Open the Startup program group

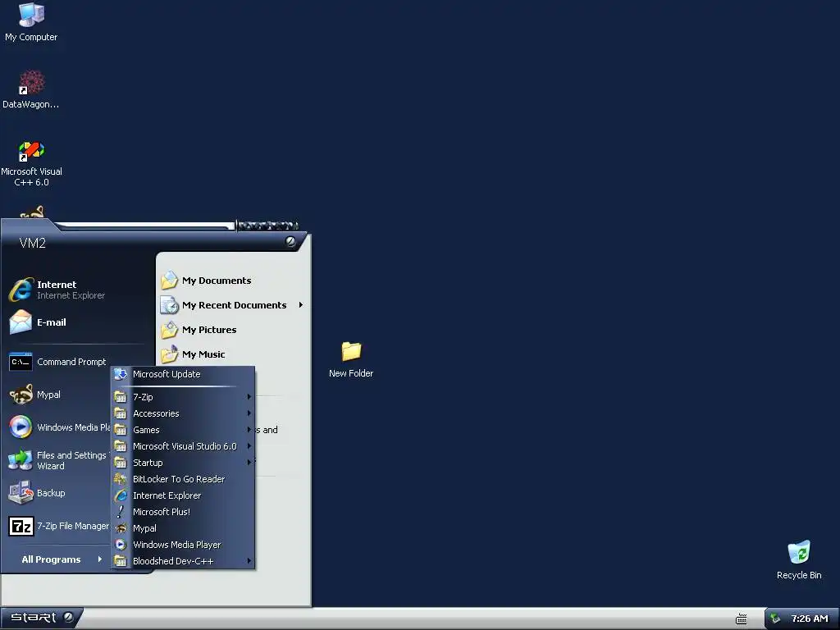click(x=183, y=463)
